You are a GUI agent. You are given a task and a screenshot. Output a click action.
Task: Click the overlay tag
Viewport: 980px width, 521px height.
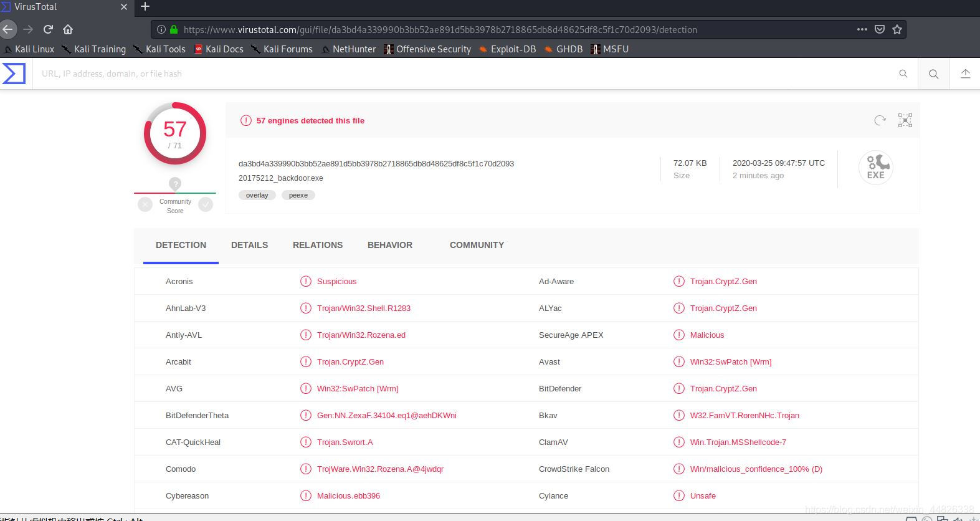(257, 195)
